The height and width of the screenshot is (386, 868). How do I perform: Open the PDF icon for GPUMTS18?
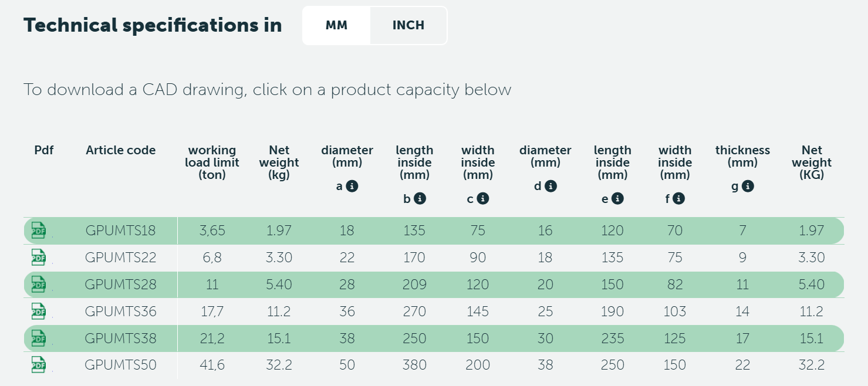(x=38, y=230)
